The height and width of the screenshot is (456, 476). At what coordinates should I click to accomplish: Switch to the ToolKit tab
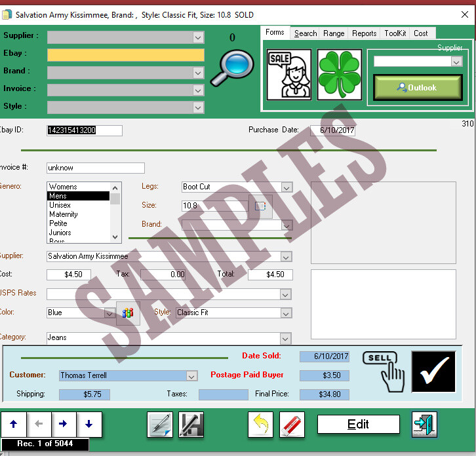pos(395,33)
